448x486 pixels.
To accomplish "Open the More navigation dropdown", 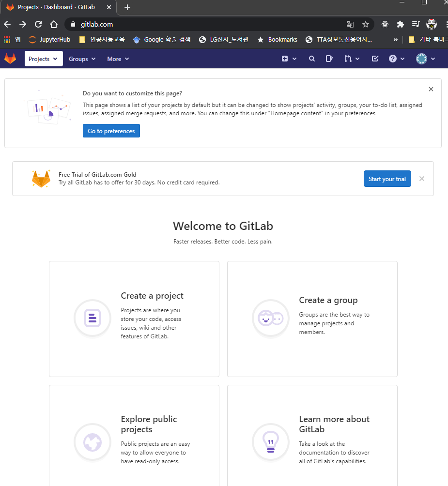I will (118, 59).
